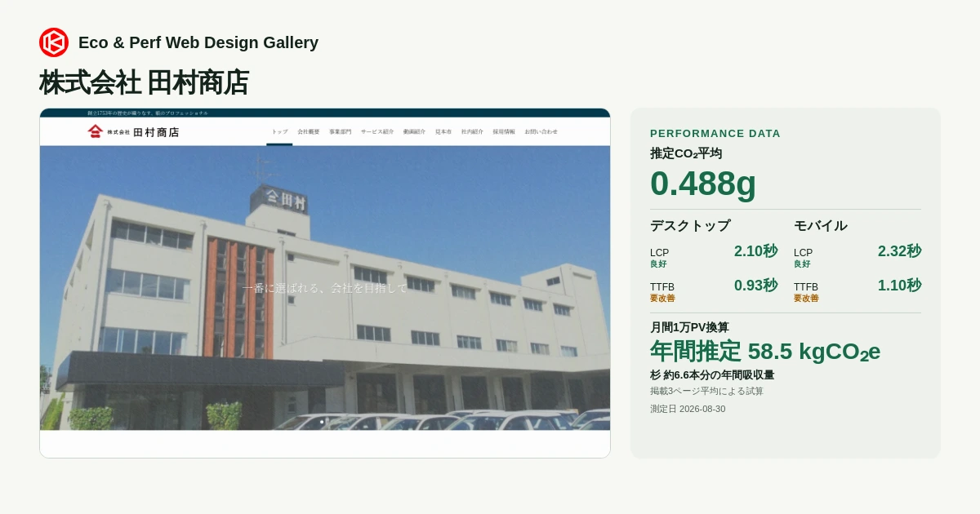
Task: Click the desktop TTFB value 0.93秒
Action: tap(755, 286)
